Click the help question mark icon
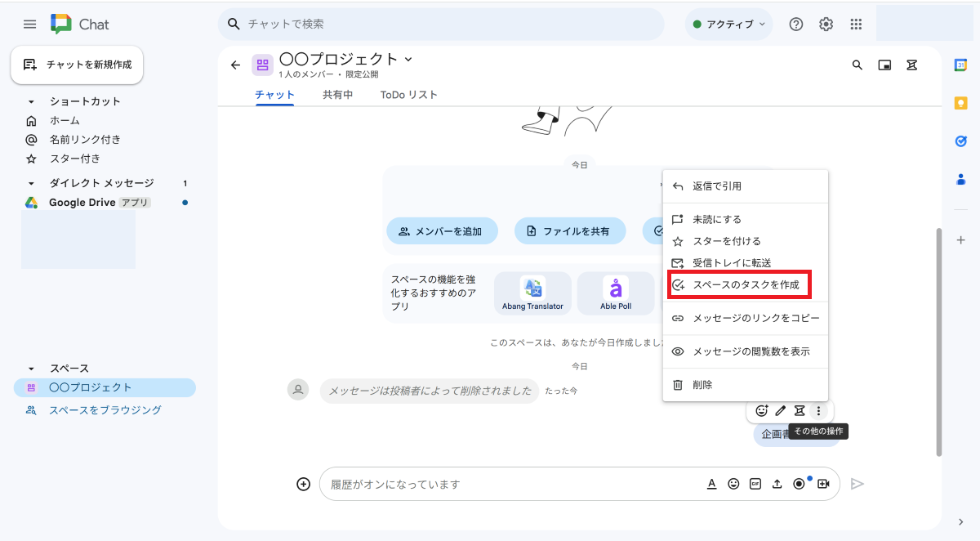 click(795, 25)
